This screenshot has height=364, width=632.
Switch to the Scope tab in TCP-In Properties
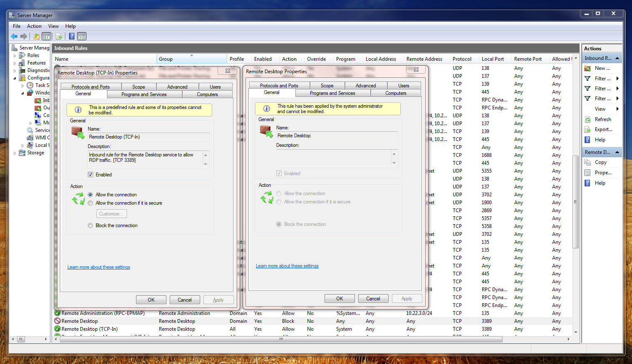pos(139,87)
